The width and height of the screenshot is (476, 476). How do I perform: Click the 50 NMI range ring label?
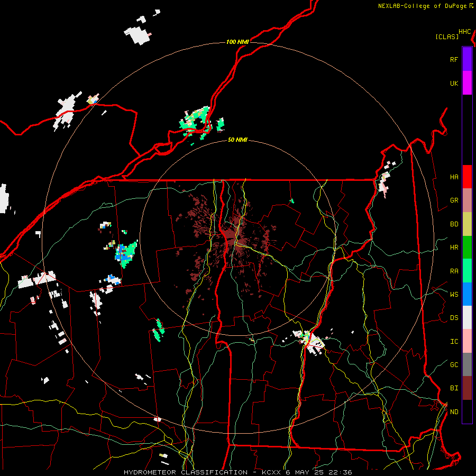coord(237,140)
